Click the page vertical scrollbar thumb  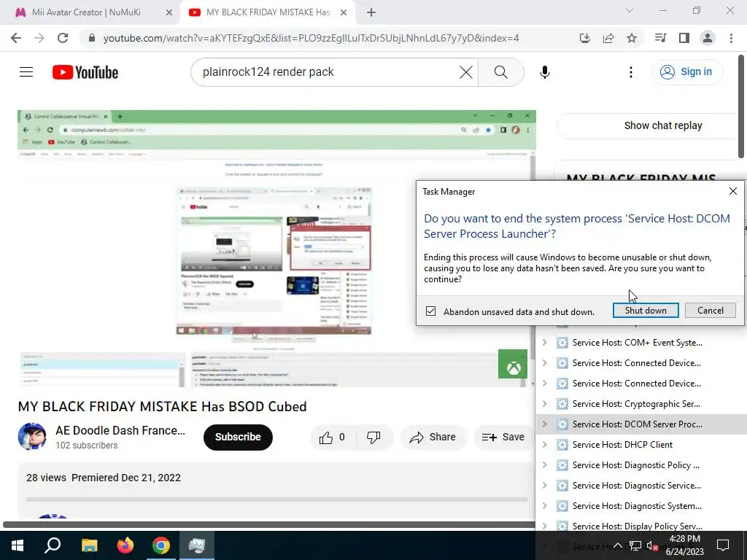click(741, 106)
